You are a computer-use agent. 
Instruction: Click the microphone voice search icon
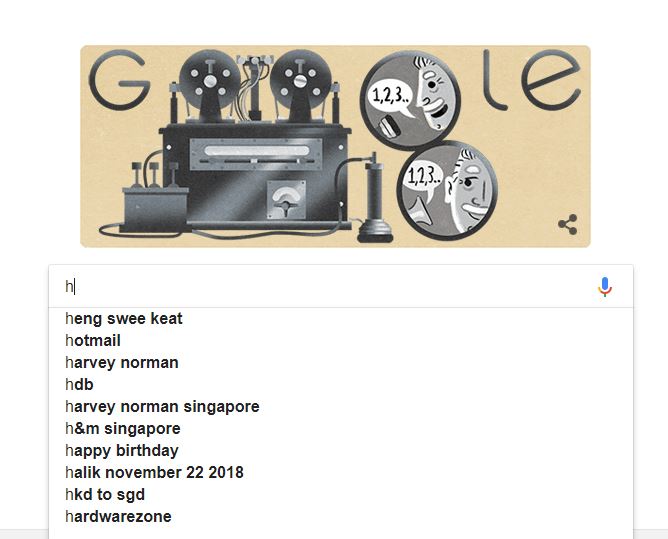point(605,286)
